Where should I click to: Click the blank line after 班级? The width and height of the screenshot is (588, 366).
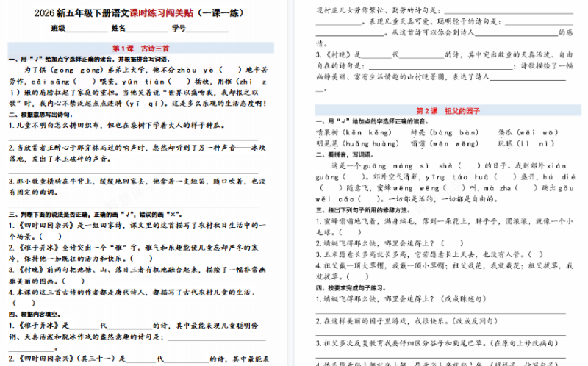pos(87,29)
